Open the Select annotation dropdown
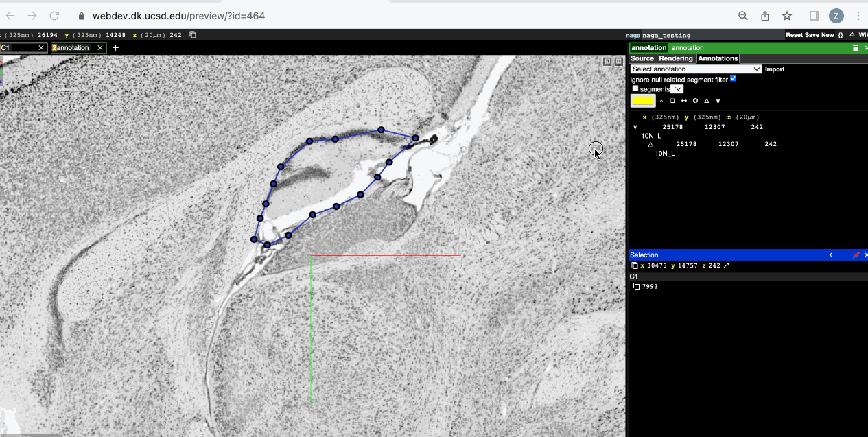This screenshot has width=868, height=437. click(x=696, y=69)
